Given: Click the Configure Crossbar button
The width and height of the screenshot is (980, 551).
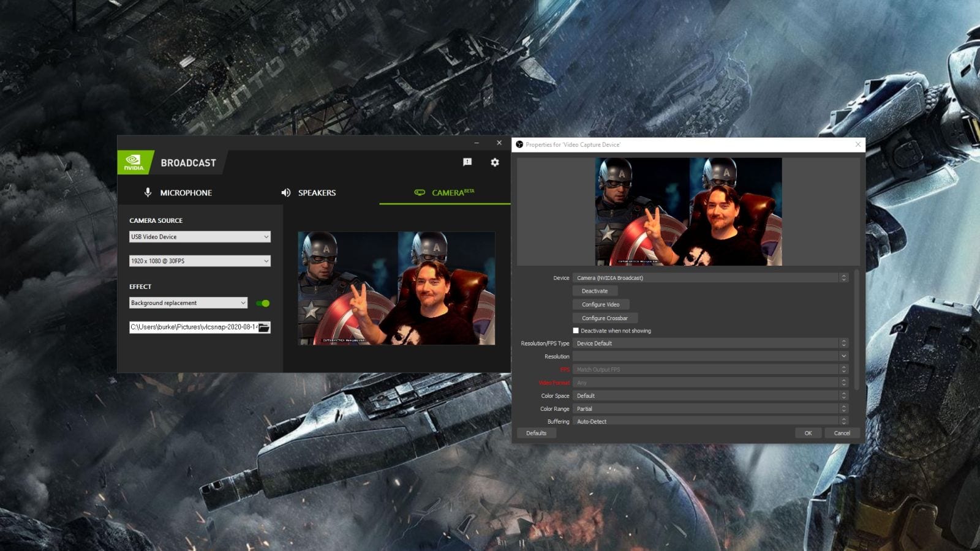Looking at the screenshot, I should click(605, 318).
